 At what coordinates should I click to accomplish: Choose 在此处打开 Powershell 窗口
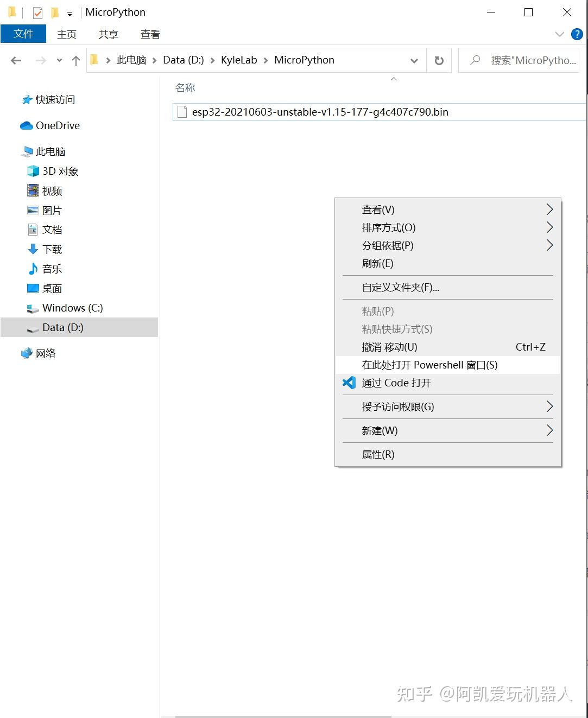pos(429,365)
